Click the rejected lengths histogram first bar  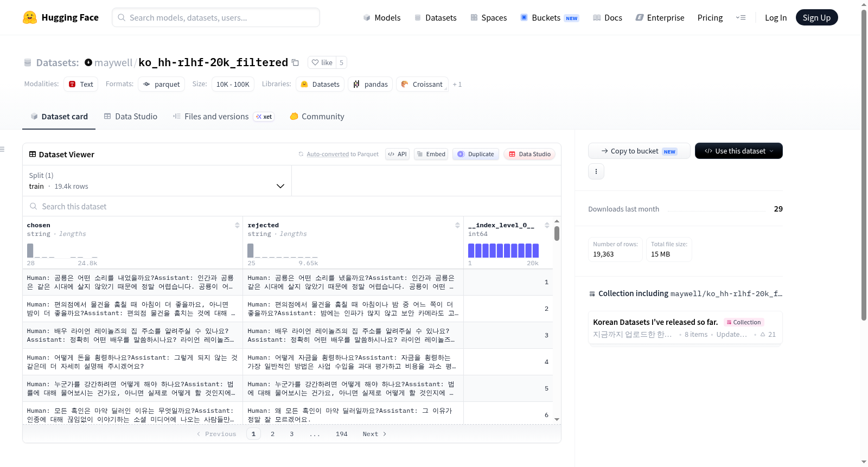click(251, 251)
